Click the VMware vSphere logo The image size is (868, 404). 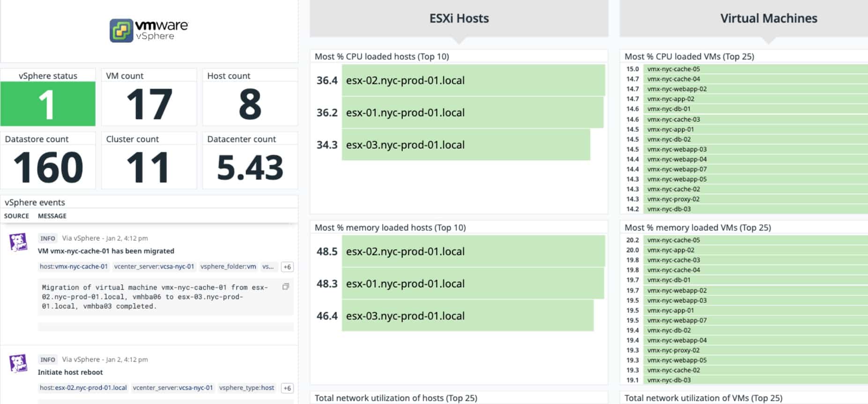click(x=148, y=30)
